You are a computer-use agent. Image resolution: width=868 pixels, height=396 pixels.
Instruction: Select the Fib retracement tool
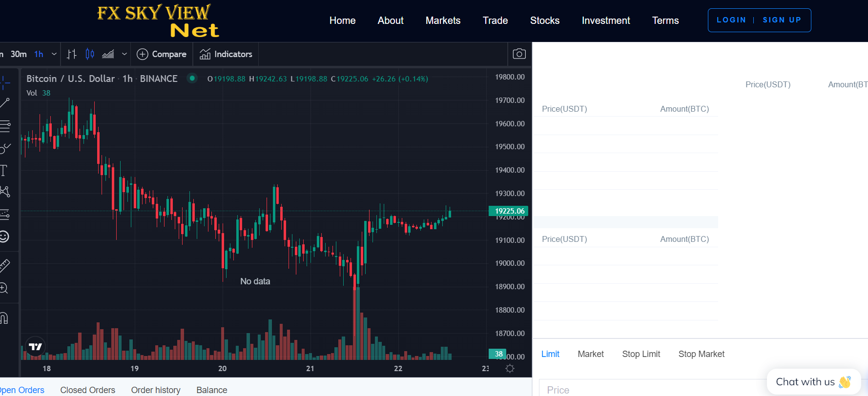click(x=4, y=126)
